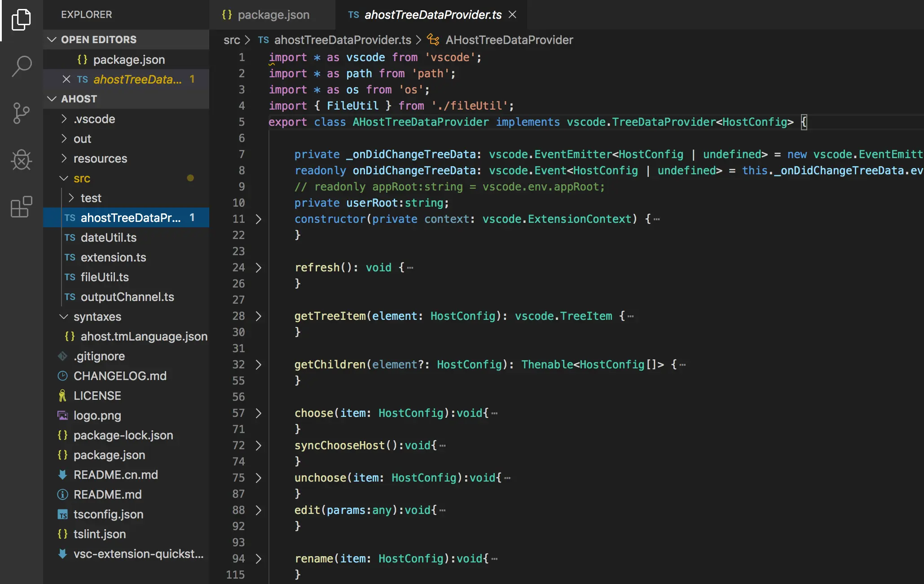Open extension.ts from the file tree
924x584 pixels.
tap(113, 257)
